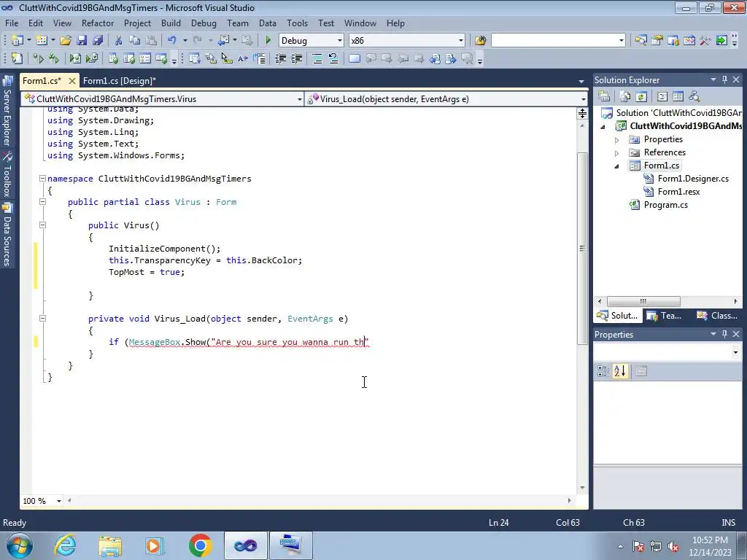This screenshot has width=747, height=560.
Task: Click the Solution Explorer horizontal scrollbar thumb
Action: click(x=643, y=301)
